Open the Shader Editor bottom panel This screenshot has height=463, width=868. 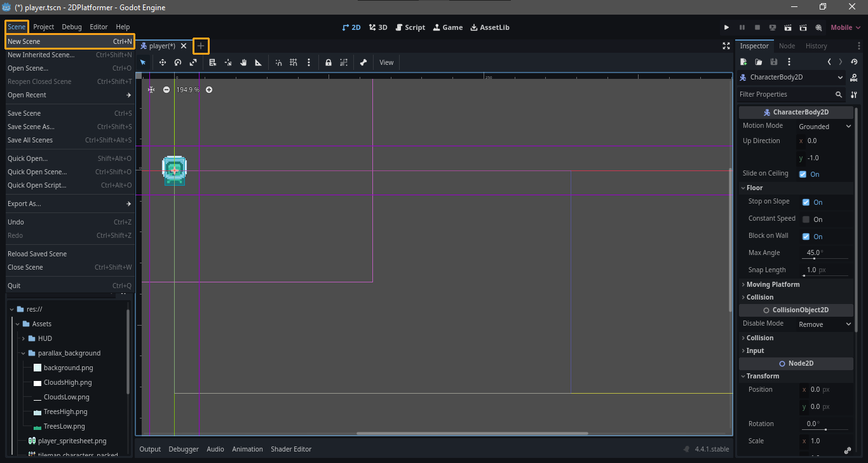(x=291, y=449)
